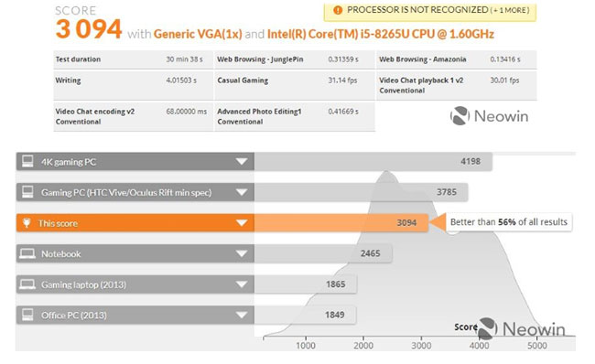The height and width of the screenshot is (364, 595).
Task: Open the Intel Core i5-8265U CPU link
Action: point(381,34)
